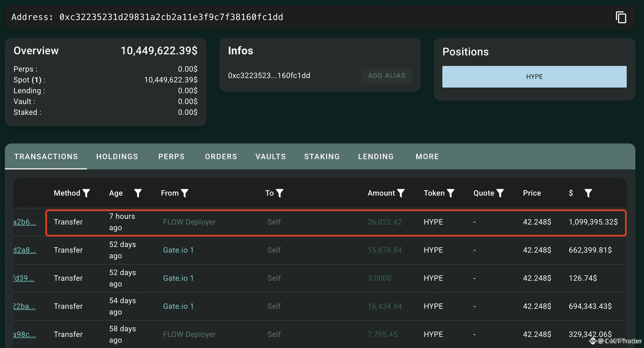Select the Orders tab

(221, 156)
